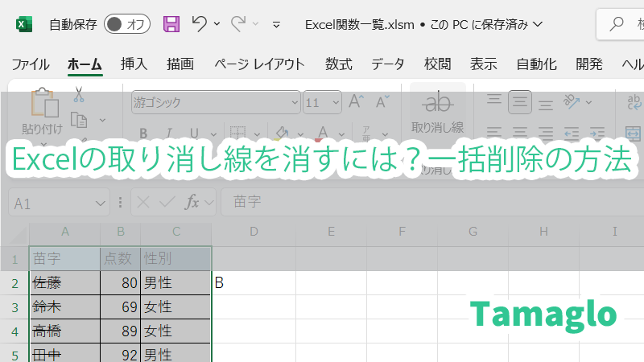Open the 挿入 tab
Viewport: 644px width, 362px height.
coord(134,64)
